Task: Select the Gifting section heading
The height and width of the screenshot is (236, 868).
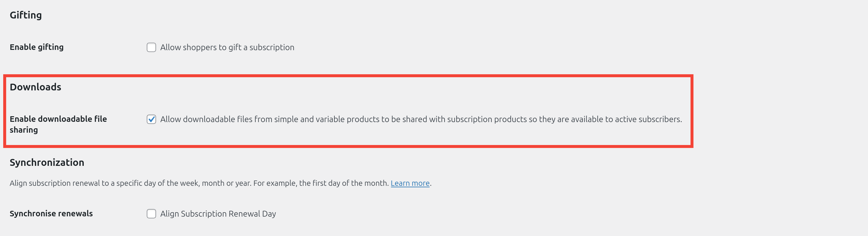Action: 25,15
